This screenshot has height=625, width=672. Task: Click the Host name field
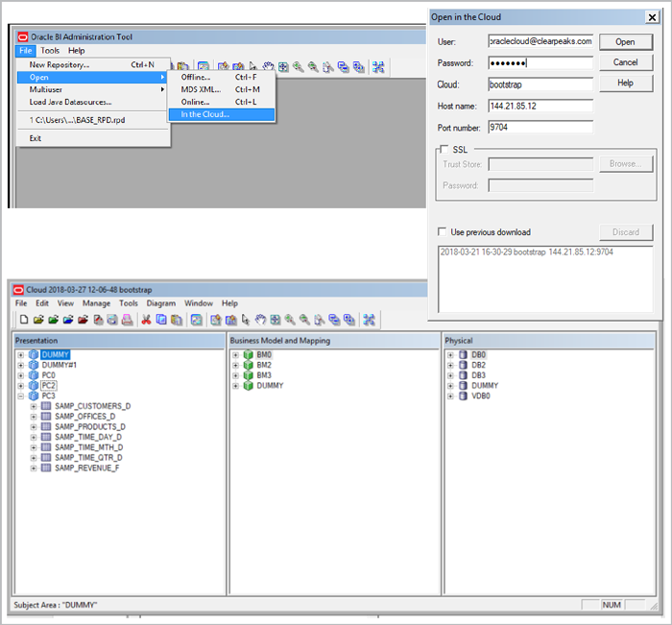540,106
